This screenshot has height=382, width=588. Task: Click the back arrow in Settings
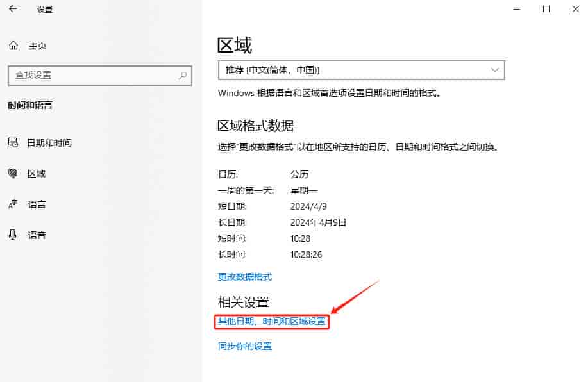click(x=13, y=9)
